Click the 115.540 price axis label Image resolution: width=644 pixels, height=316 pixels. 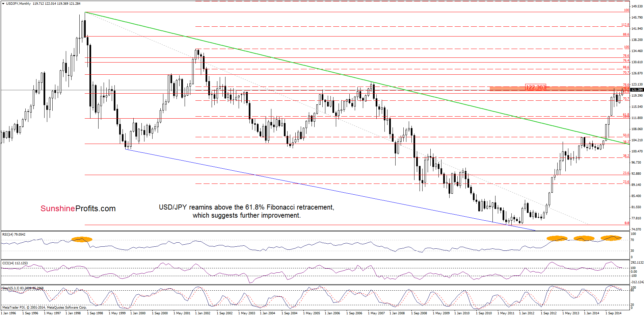pos(637,107)
